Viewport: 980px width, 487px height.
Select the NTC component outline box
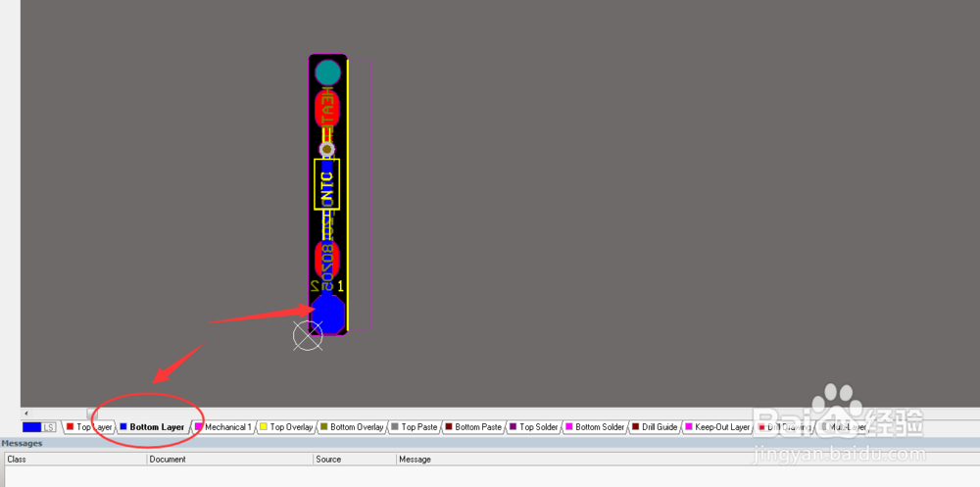tap(327, 184)
